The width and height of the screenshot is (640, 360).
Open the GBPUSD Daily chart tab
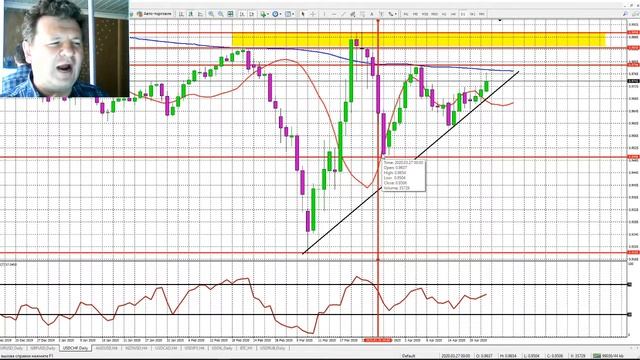pyautogui.click(x=42, y=348)
